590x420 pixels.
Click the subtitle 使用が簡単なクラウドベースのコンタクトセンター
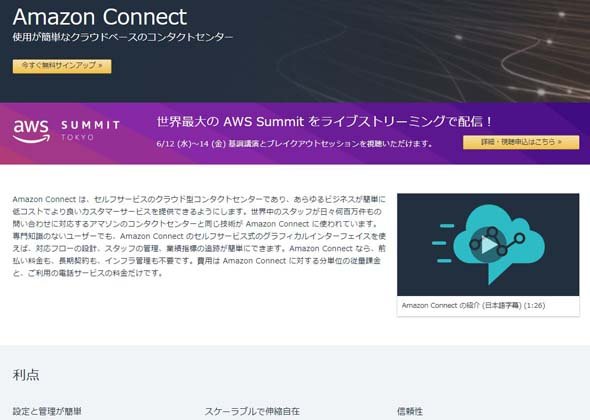(123, 37)
